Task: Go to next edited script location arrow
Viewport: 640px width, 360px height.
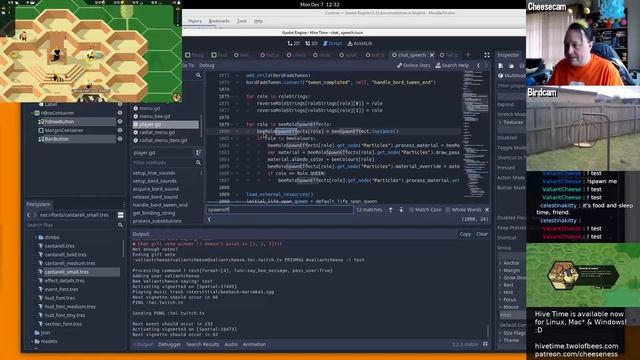Action: (x=485, y=65)
